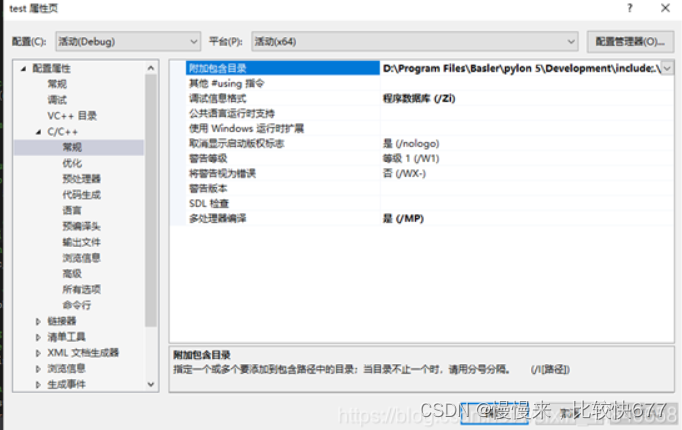Select 代码生成 under C/C++
The image size is (682, 430).
point(81,195)
